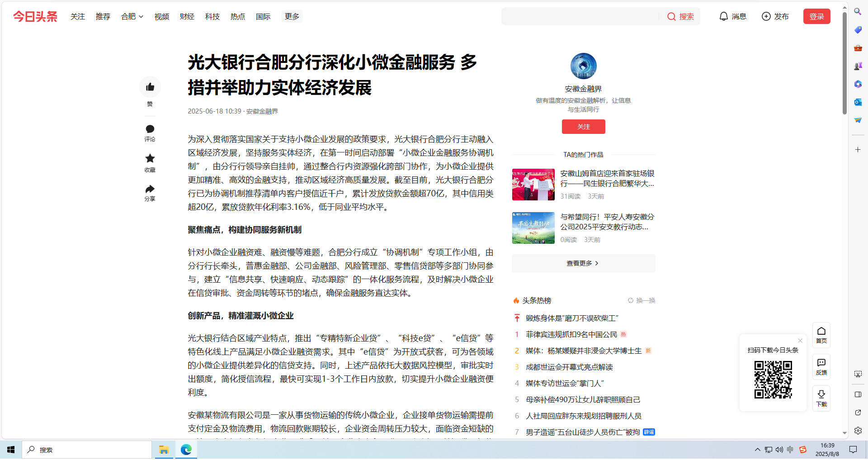The image size is (868, 460).
Task: Follow 安徽金融界 with the red 关注 button
Action: [583, 127]
